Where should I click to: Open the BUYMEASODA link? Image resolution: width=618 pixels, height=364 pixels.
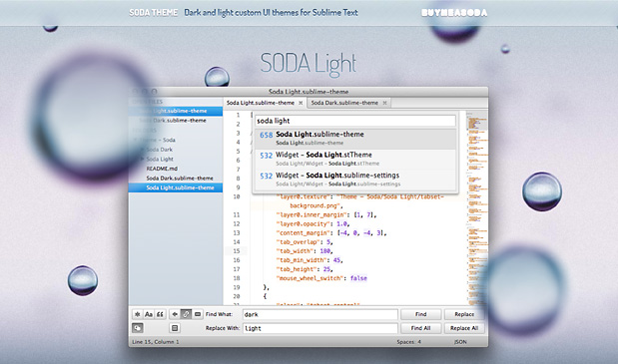point(454,13)
